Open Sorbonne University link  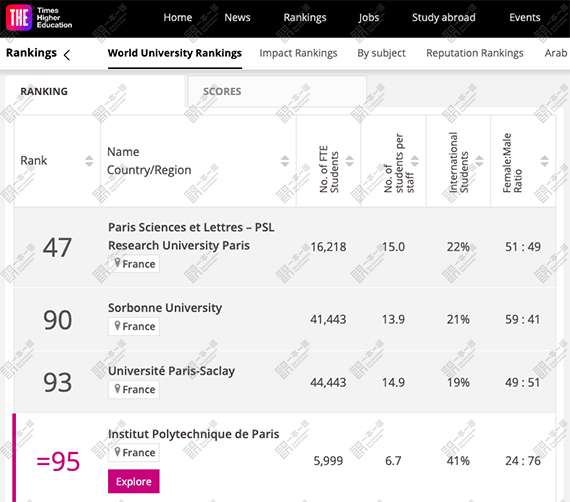click(x=165, y=308)
